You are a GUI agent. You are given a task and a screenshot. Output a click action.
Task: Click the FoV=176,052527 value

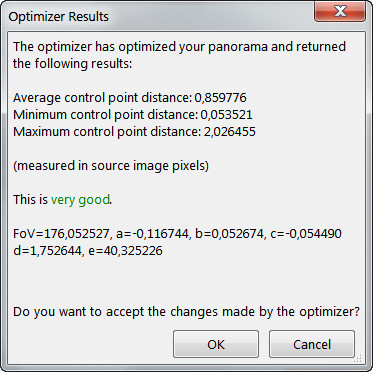[x=62, y=234]
